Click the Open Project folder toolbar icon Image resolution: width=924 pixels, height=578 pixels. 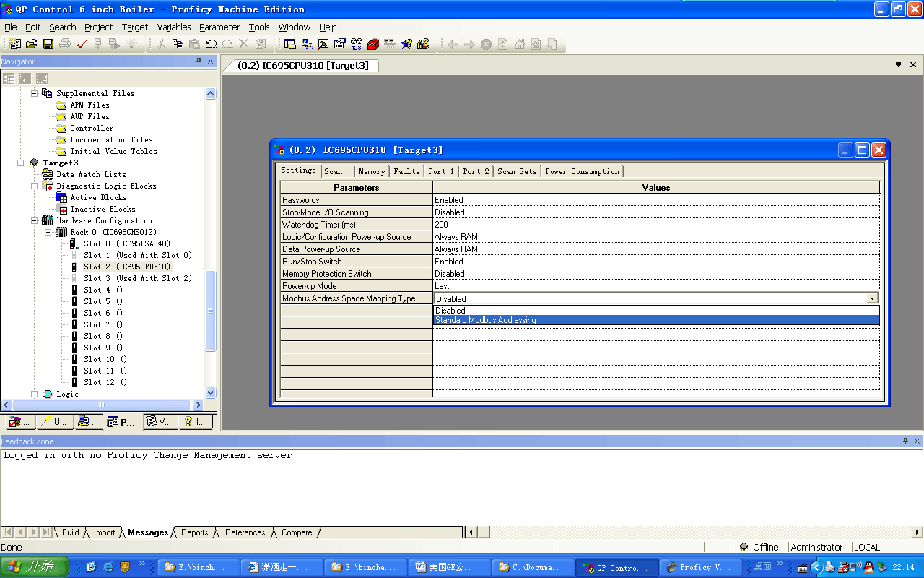[x=31, y=44]
